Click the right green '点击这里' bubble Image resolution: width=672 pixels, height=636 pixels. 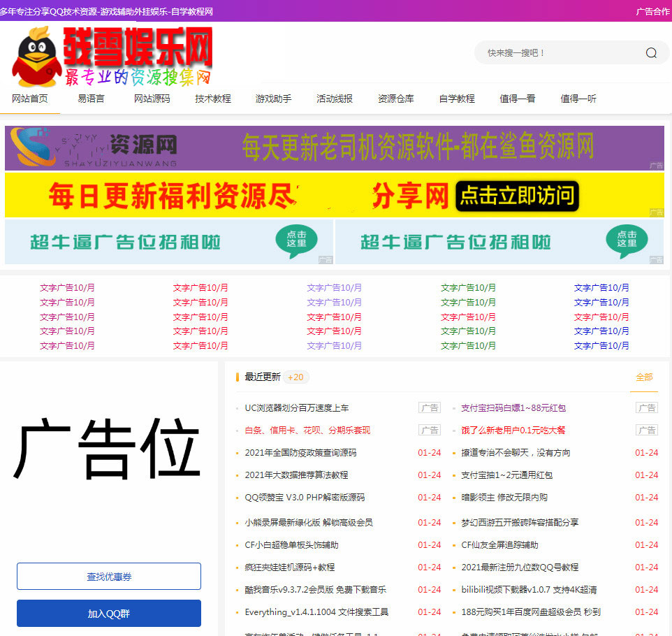coord(627,239)
